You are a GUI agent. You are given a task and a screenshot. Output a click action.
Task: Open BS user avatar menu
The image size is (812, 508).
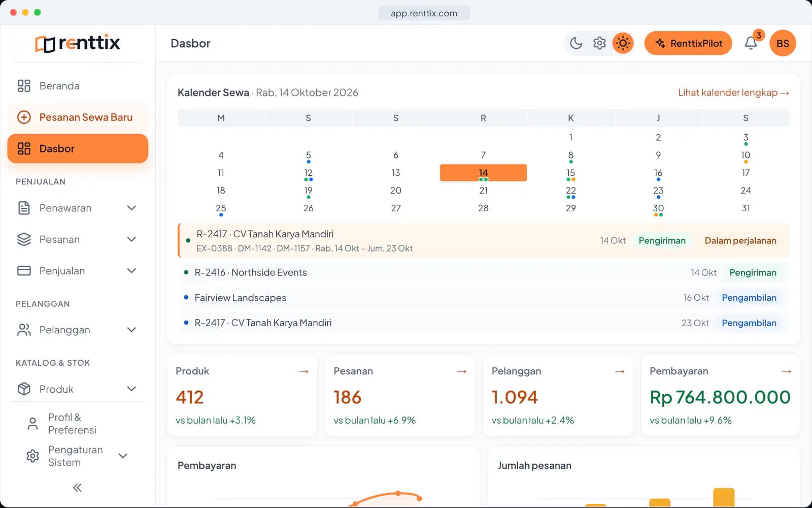(783, 43)
